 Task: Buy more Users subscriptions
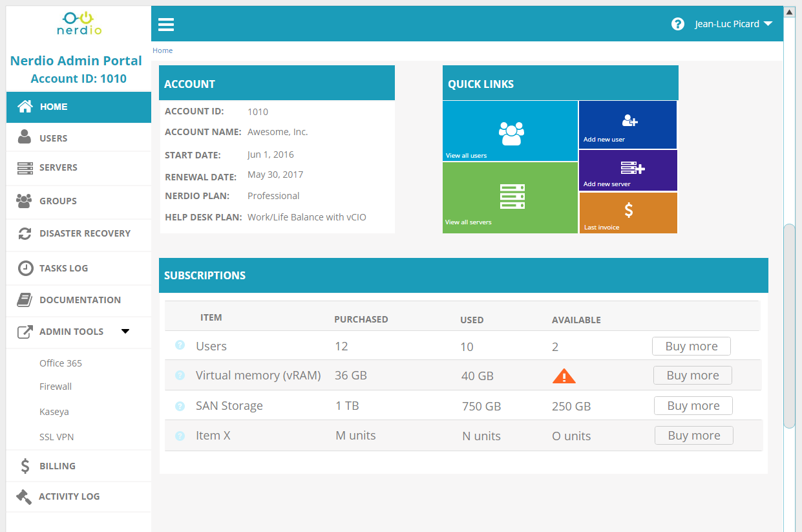691,346
